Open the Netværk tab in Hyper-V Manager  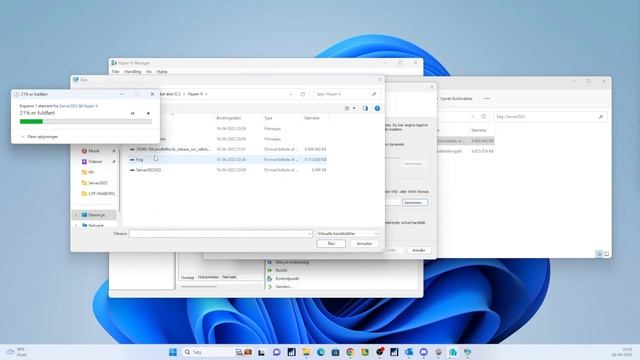[229, 277]
